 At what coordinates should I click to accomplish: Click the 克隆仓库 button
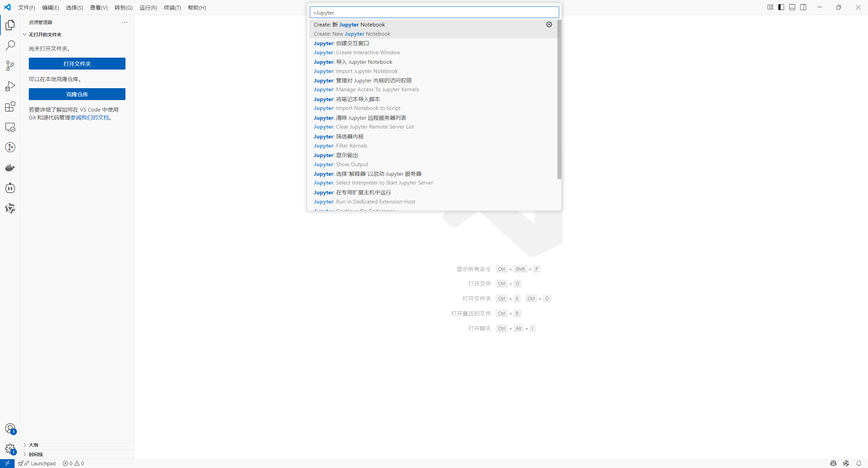coord(77,94)
